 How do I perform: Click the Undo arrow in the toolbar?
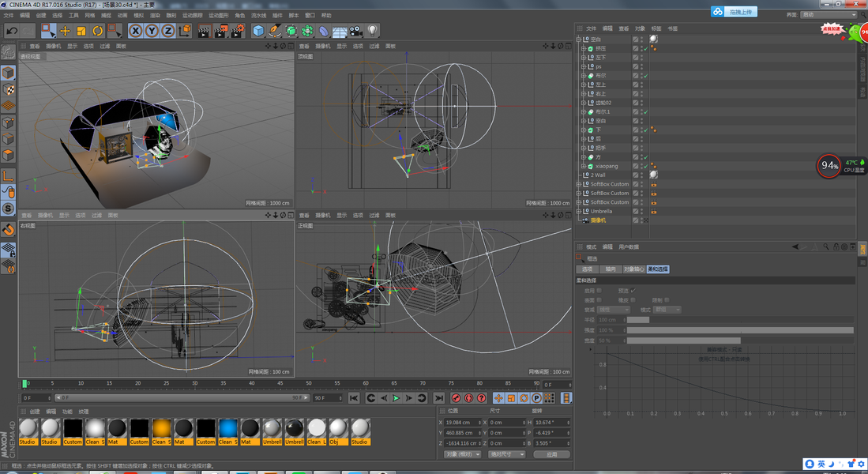12,31
